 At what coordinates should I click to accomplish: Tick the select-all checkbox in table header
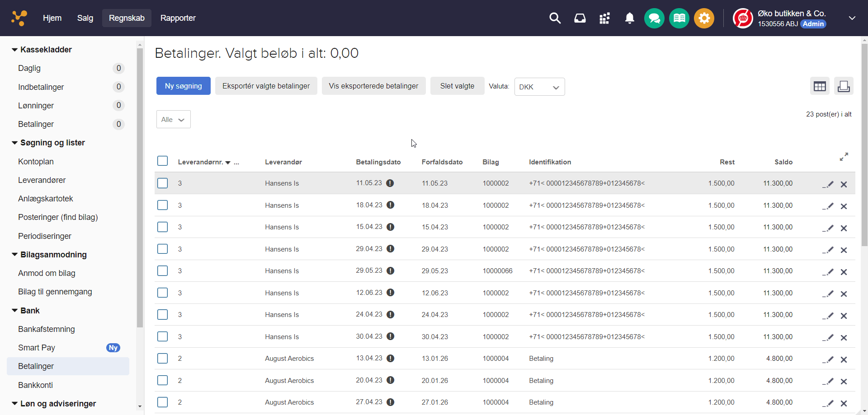(163, 161)
